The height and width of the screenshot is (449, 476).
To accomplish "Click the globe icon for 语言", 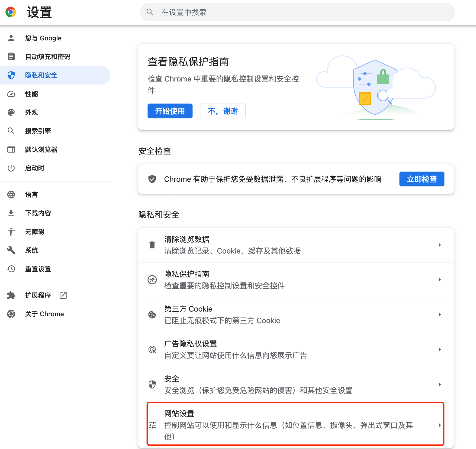I will [x=11, y=195].
